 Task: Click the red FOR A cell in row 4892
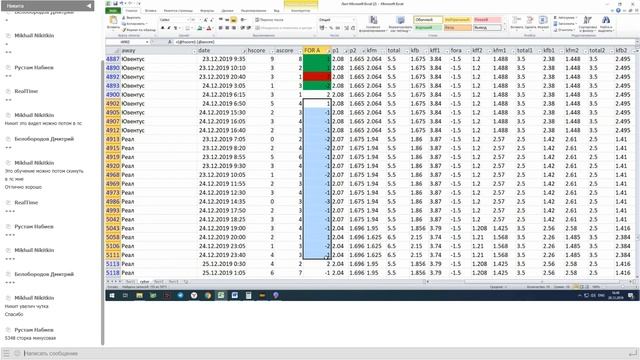(x=317, y=77)
